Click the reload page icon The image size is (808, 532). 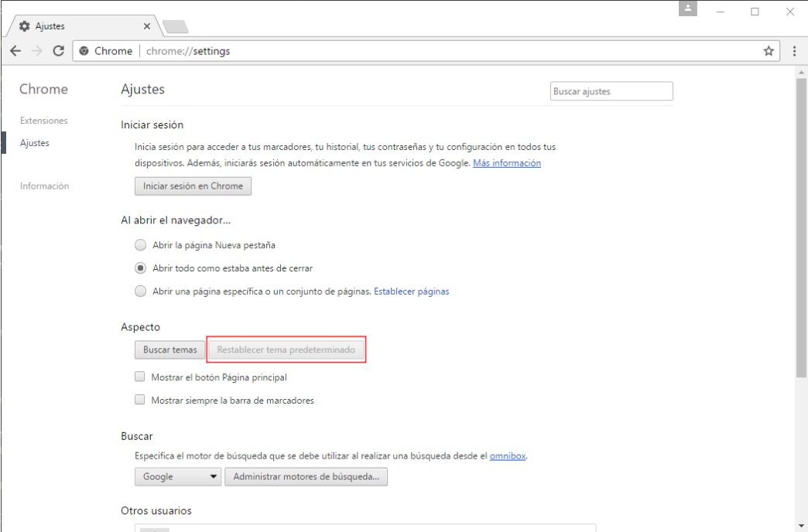point(58,51)
